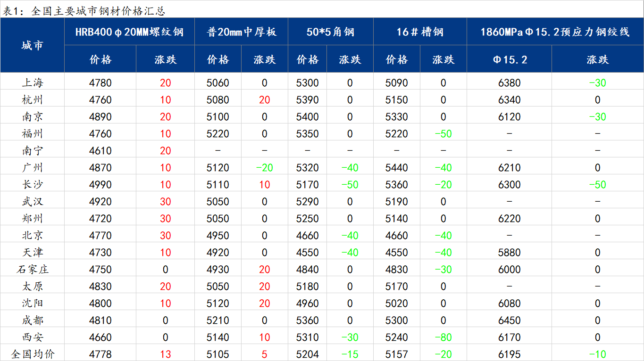644x361 pixels.
Task: Click Nanning rebar price 4610
Action: (100, 151)
